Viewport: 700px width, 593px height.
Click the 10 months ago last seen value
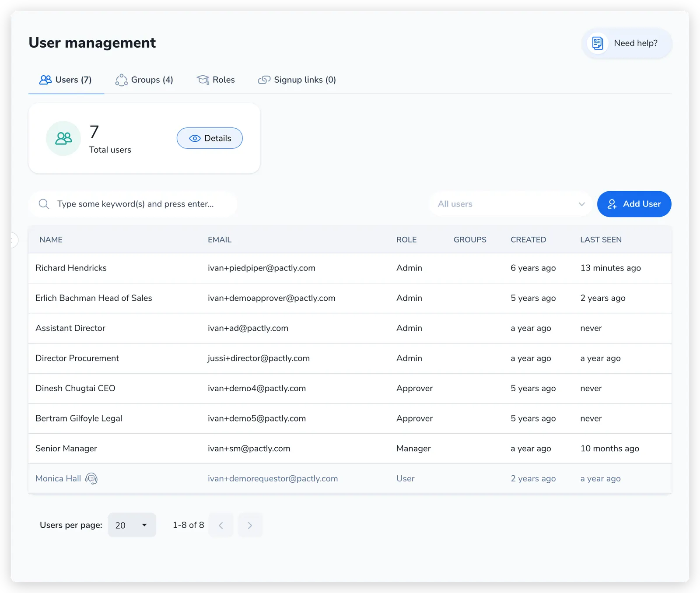point(610,449)
